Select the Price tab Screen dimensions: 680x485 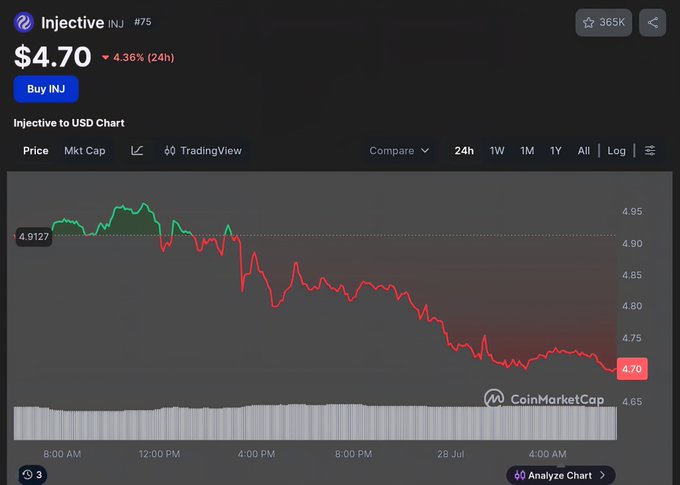[x=36, y=151]
